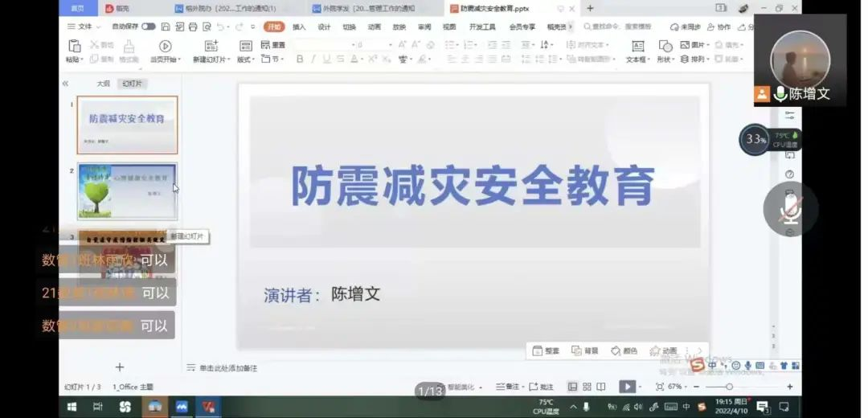Start slideshow with 当页开始 icon
Viewport: 868px width, 418px height.
[x=165, y=46]
